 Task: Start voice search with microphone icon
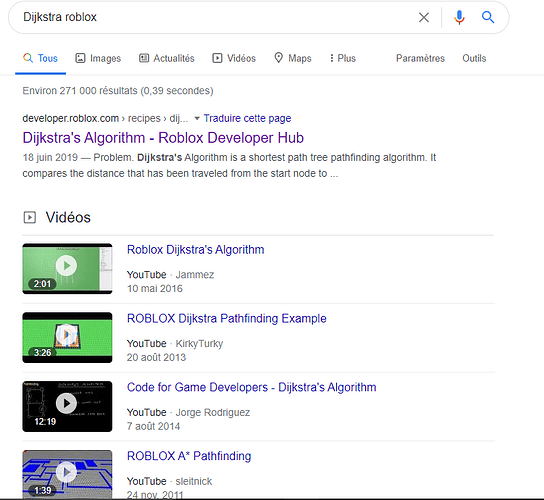point(459,17)
